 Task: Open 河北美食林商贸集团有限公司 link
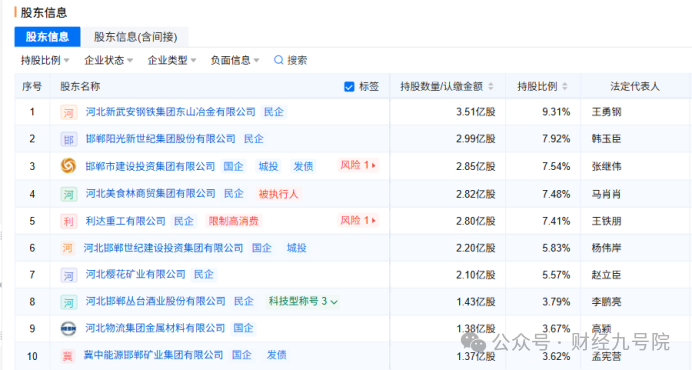150,193
